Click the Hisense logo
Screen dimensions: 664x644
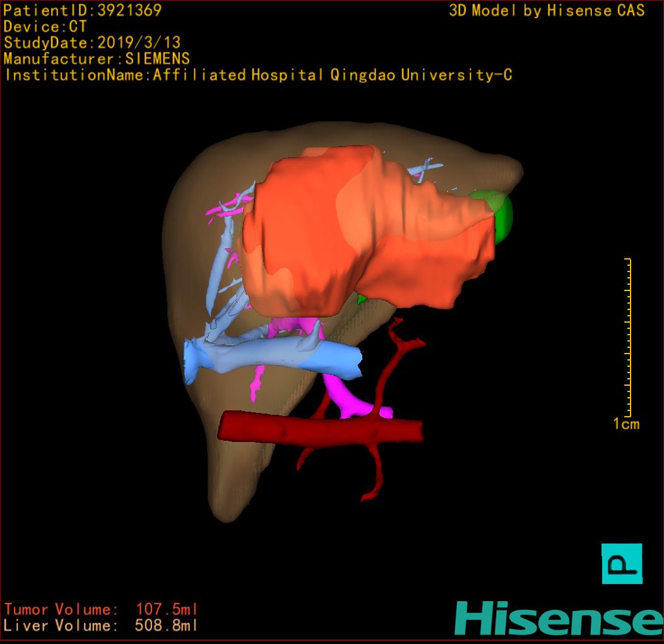559,619
